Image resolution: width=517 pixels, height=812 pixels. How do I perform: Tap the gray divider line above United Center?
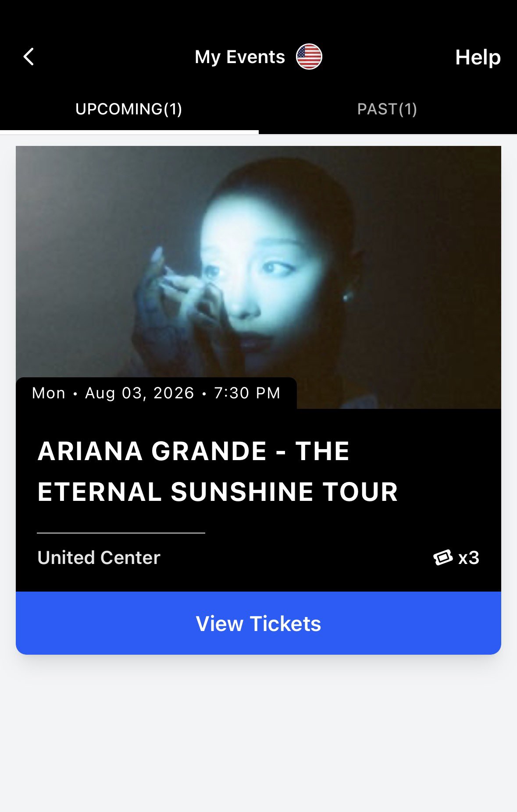click(121, 533)
